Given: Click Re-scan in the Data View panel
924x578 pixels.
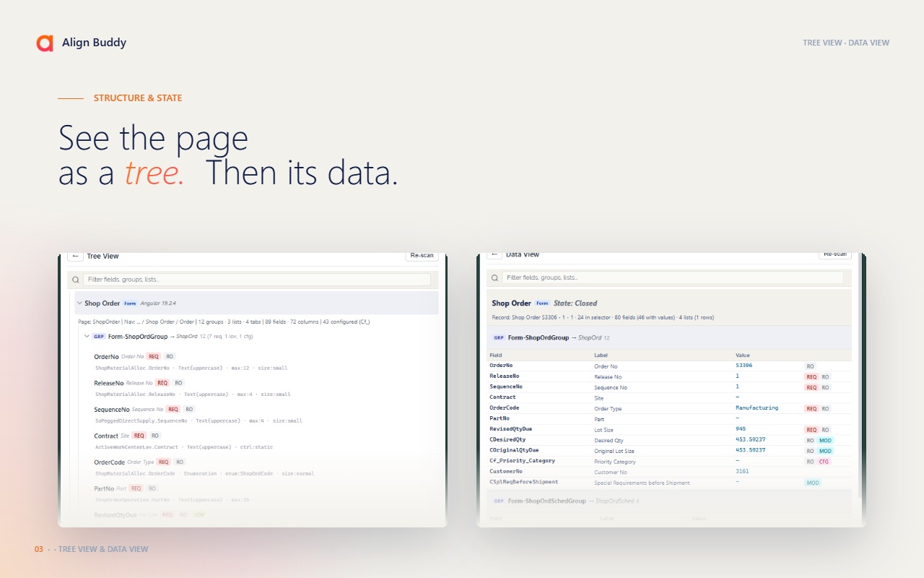Looking at the screenshot, I should point(835,255).
